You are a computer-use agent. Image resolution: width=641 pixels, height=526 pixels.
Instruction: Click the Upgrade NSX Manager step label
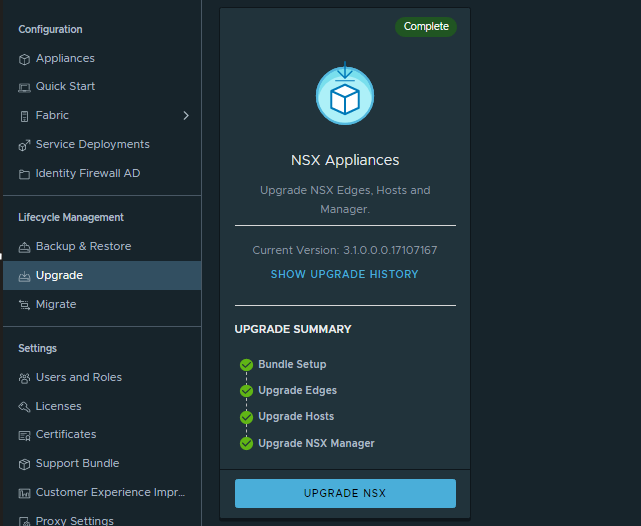pyautogui.click(x=316, y=443)
